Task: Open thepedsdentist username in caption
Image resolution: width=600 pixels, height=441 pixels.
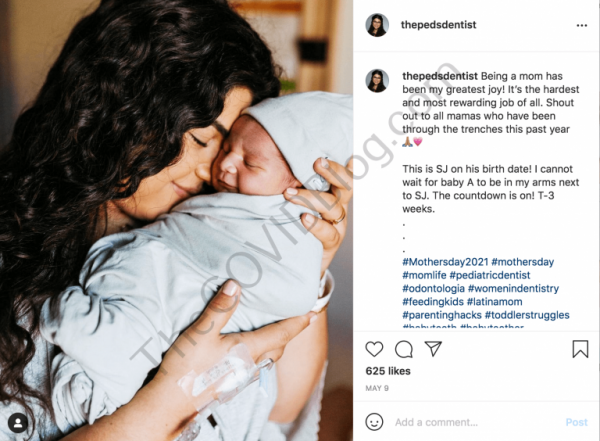Action: tap(440, 76)
